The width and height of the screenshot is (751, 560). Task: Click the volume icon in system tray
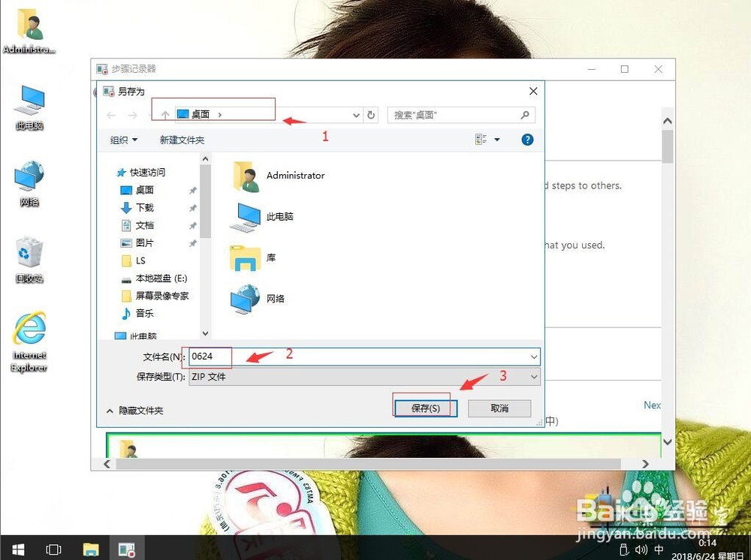point(641,549)
